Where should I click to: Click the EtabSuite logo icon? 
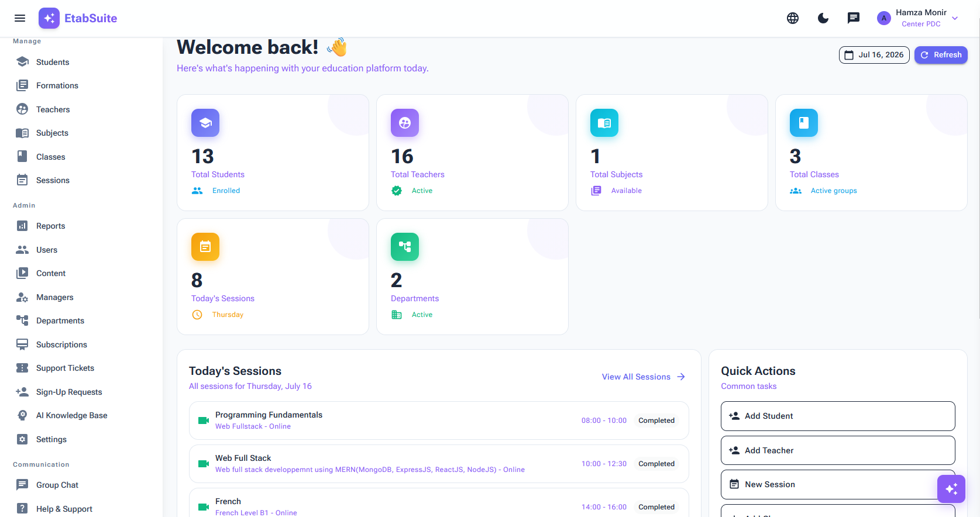click(x=49, y=18)
